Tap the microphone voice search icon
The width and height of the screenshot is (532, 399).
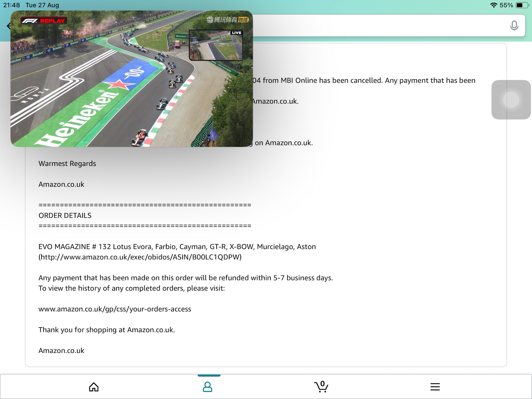coord(514,26)
